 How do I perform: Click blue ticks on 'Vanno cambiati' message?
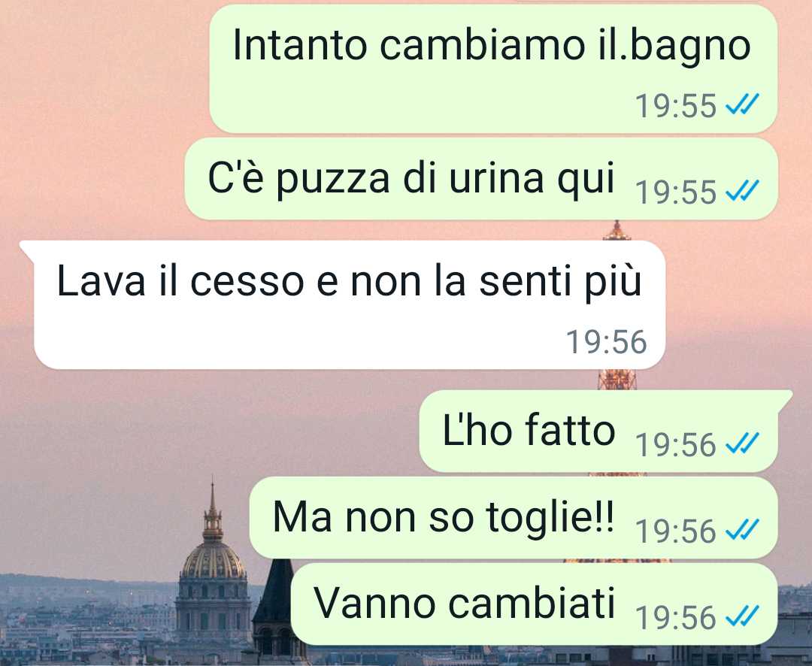click(742, 616)
